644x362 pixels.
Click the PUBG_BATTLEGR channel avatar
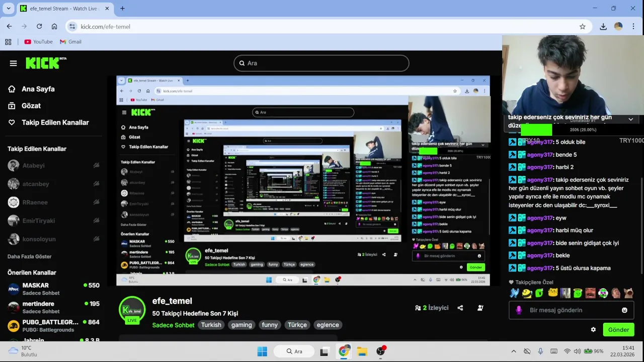coord(14,325)
